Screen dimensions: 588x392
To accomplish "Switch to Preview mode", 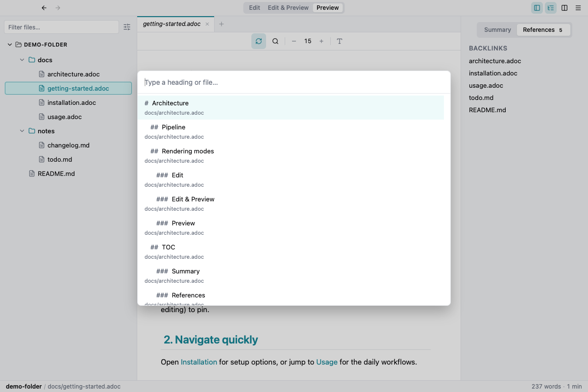I will click(328, 8).
